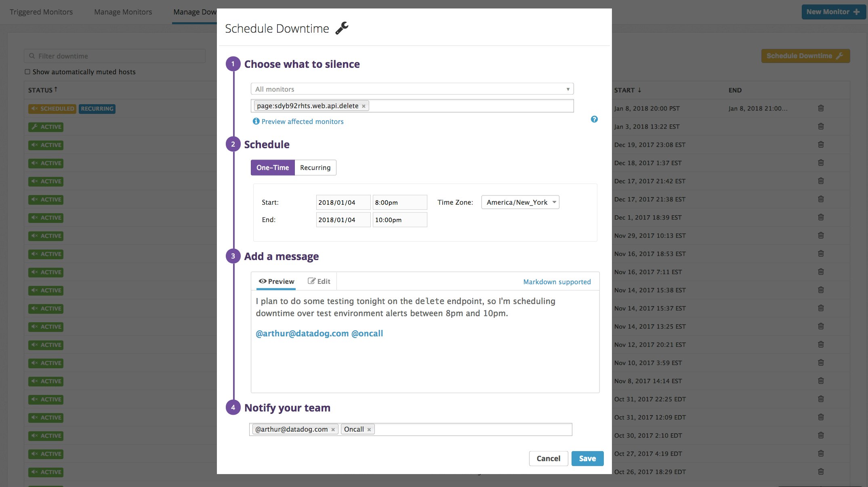Save the scheduled downtime
The image size is (868, 487).
click(x=587, y=458)
